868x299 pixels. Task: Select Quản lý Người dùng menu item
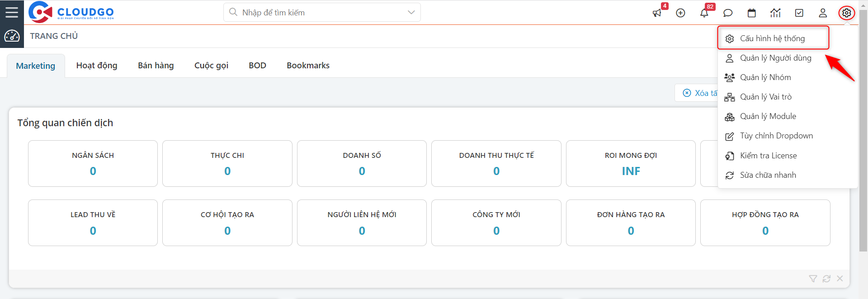pyautogui.click(x=775, y=58)
